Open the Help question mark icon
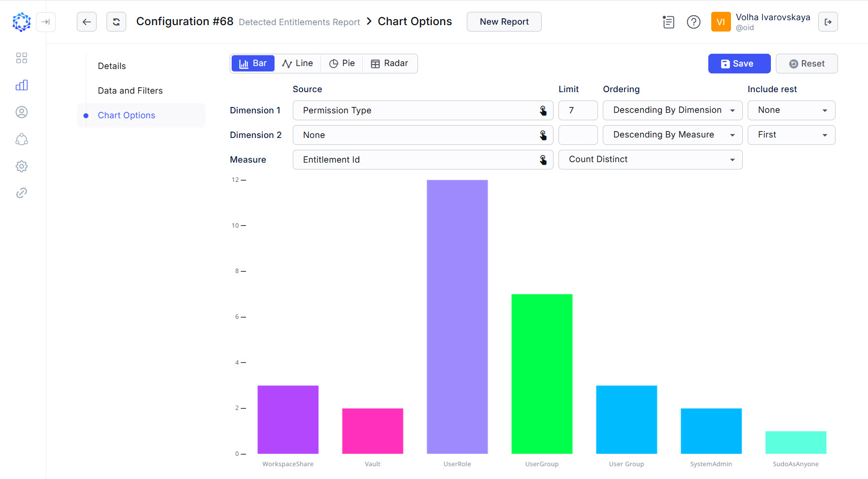This screenshot has width=868, height=479. click(x=694, y=22)
